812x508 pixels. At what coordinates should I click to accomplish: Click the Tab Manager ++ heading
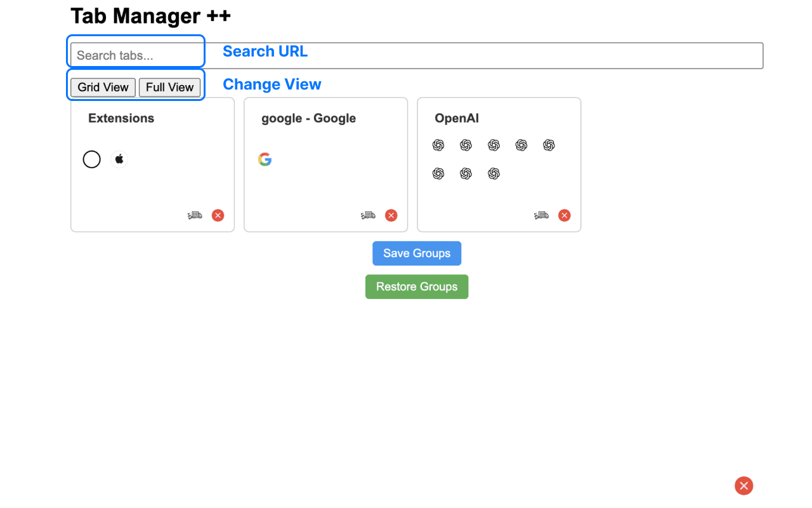coord(150,15)
